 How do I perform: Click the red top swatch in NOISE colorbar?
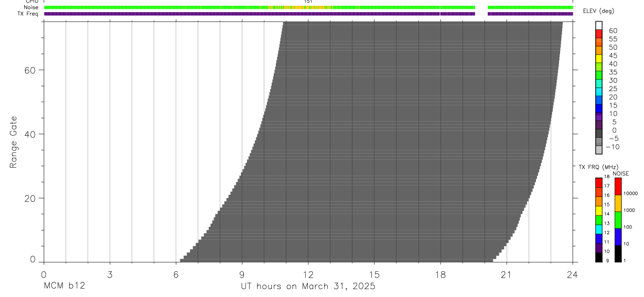point(618,186)
